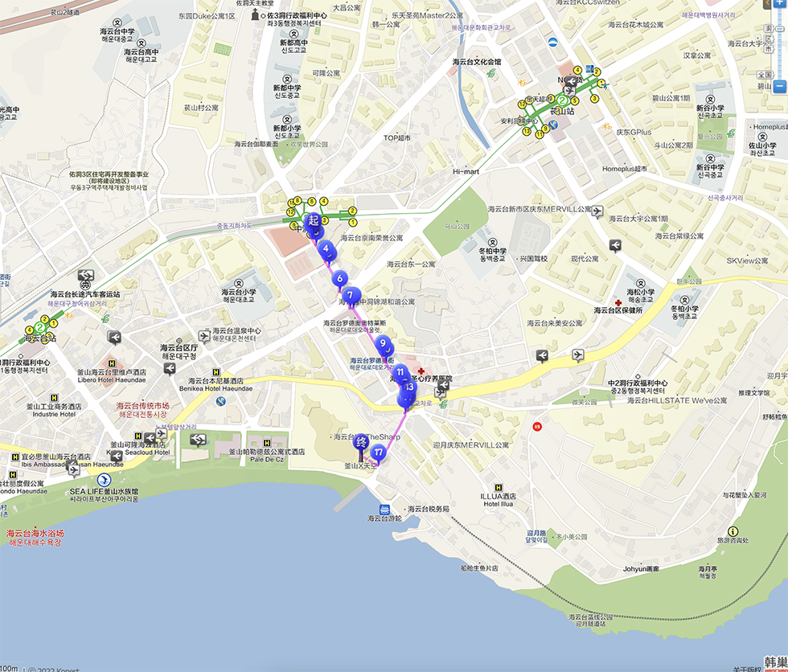The width and height of the screenshot is (788, 672).
Task: Select route waypoint marker 17
Action: [x=378, y=453]
